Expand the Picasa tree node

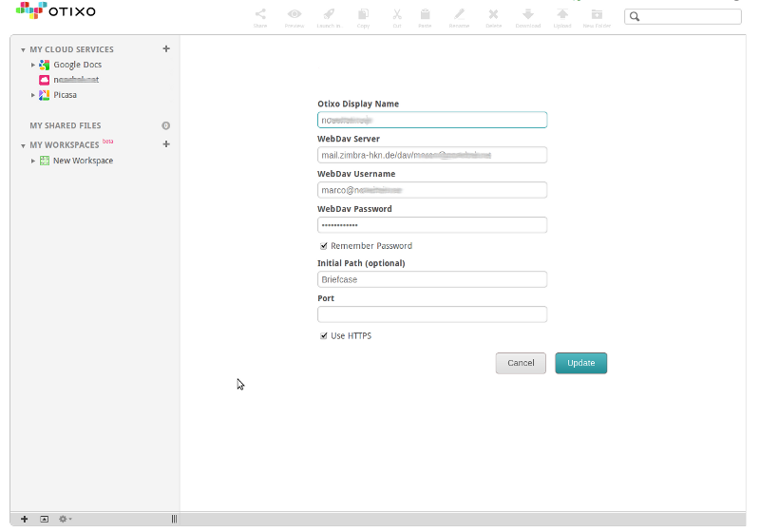click(33, 95)
